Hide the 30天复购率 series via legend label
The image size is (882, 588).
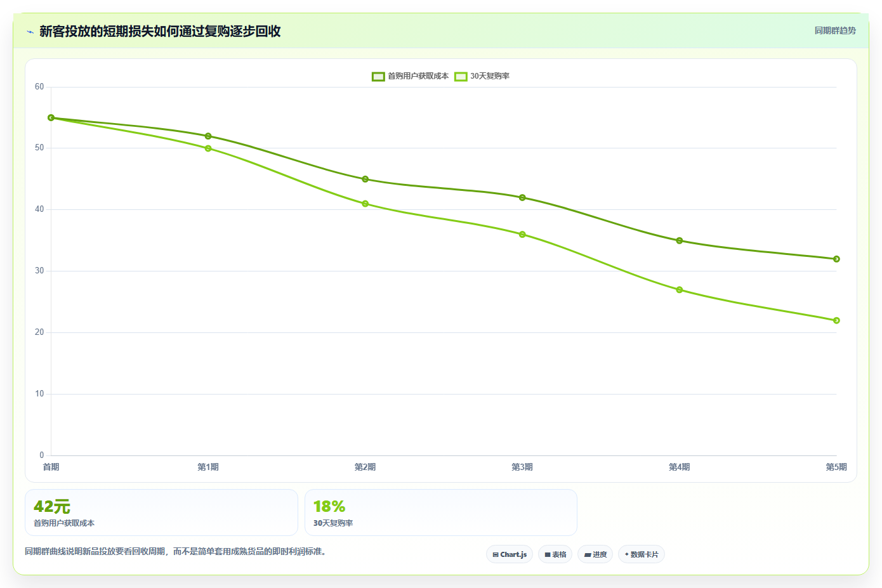pos(490,76)
